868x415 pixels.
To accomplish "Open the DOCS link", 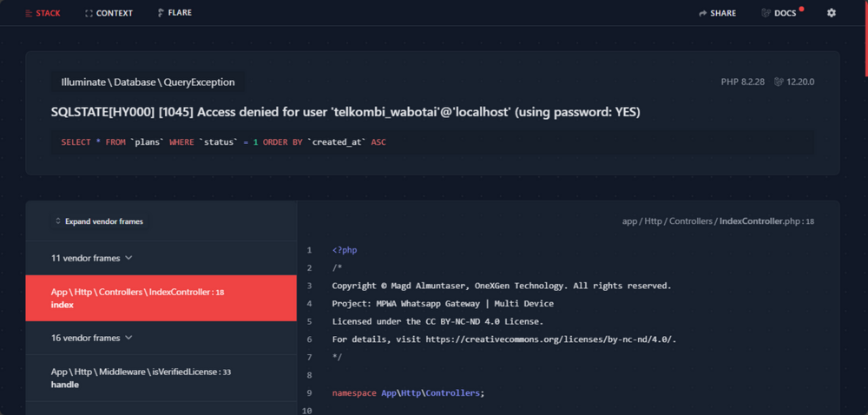I will click(783, 13).
